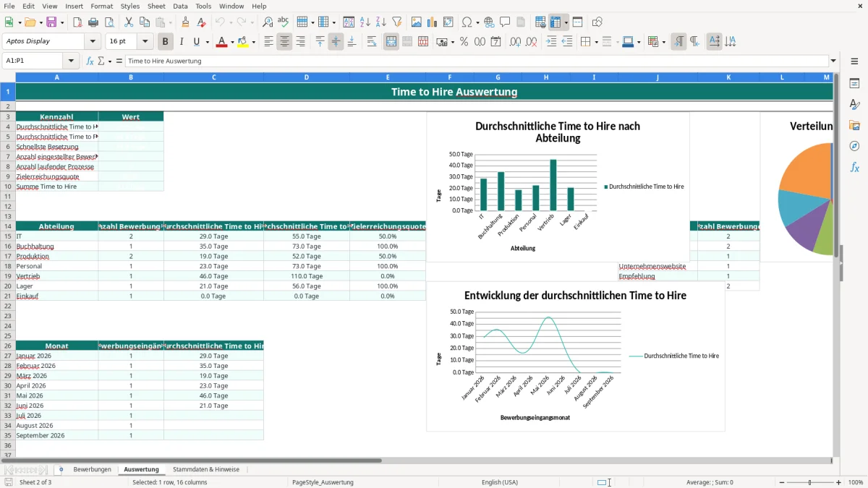Add a decimal place
The width and height of the screenshot is (868, 488).
click(516, 42)
